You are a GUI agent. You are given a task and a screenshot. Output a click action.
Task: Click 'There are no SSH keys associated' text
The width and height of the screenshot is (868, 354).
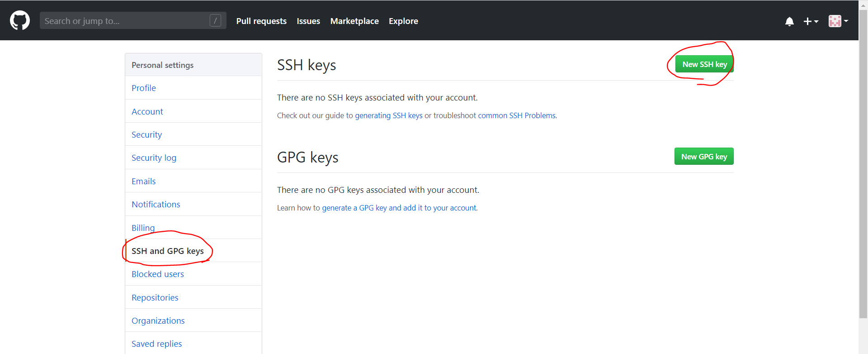coord(377,97)
